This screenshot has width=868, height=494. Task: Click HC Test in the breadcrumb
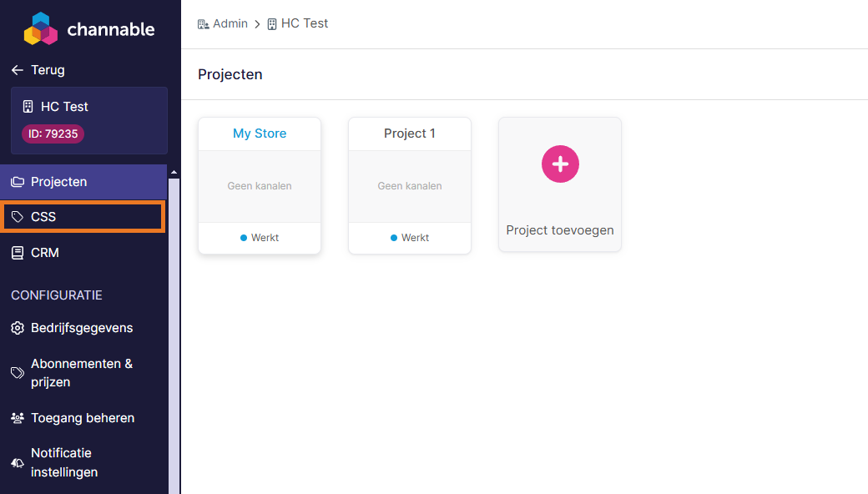click(304, 23)
